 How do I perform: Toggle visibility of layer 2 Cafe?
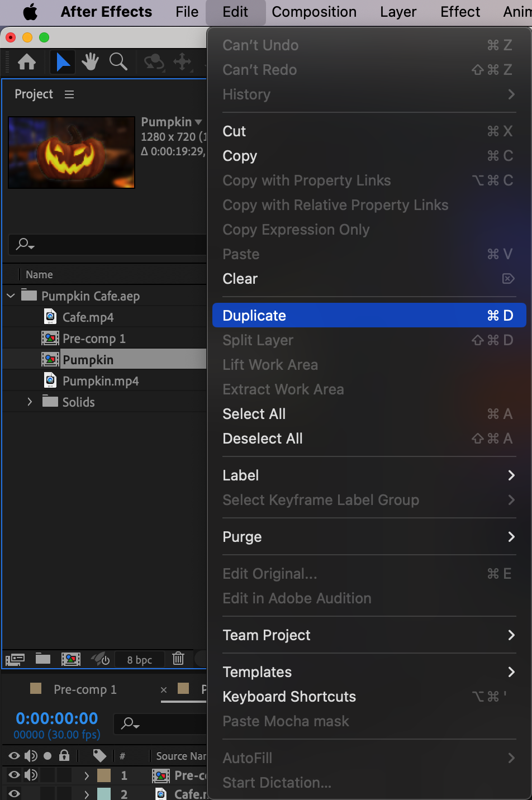(x=15, y=793)
